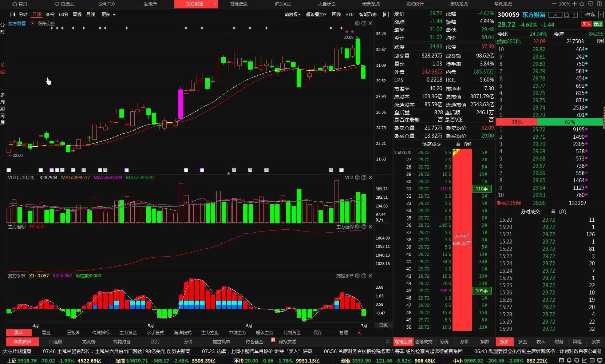Click the green 卖出 sell button
The height and width of the screenshot is (364, 605).
pyautogui.click(x=598, y=24)
